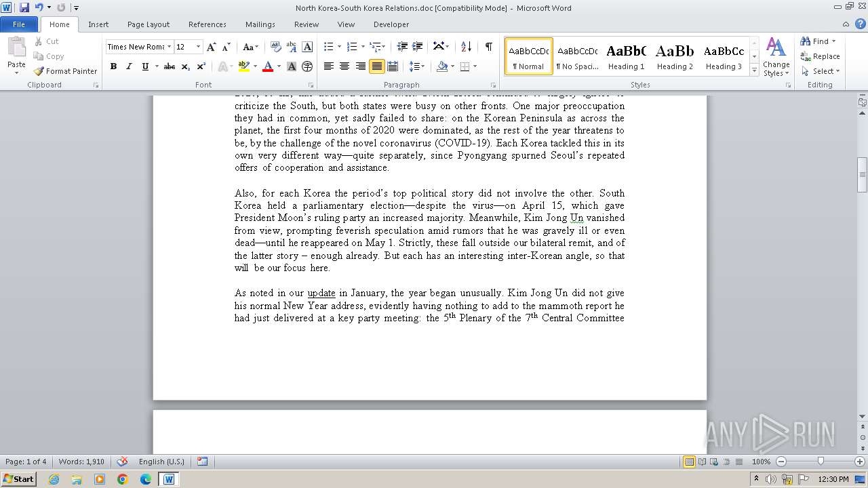Clear formatting from selection

276,47
